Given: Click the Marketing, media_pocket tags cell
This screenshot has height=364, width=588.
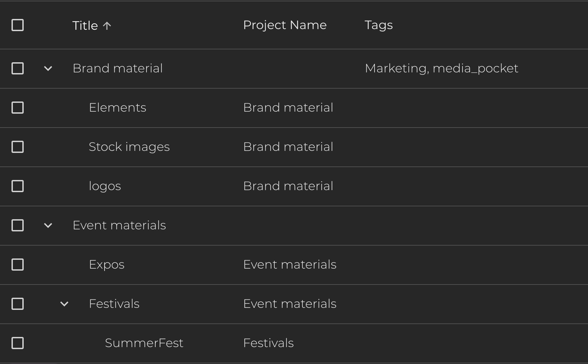Looking at the screenshot, I should coord(441,68).
